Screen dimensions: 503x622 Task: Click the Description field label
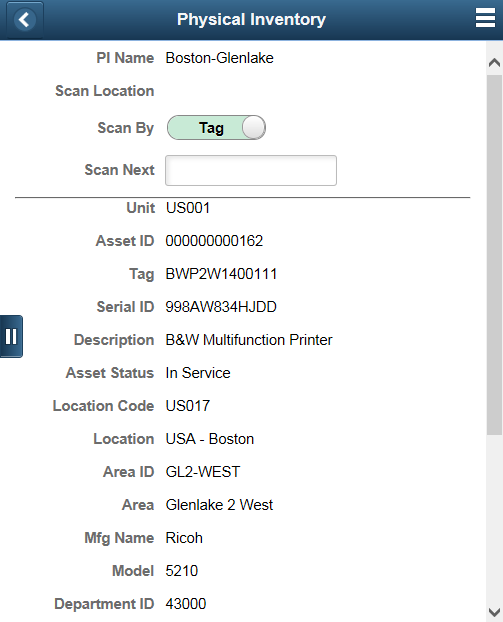pyautogui.click(x=114, y=340)
